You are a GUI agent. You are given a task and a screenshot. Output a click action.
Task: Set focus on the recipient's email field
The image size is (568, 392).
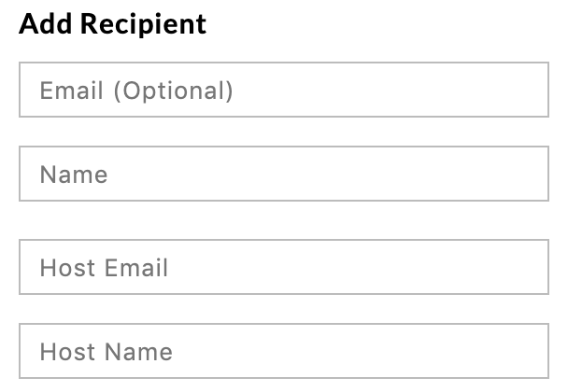pyautogui.click(x=283, y=91)
